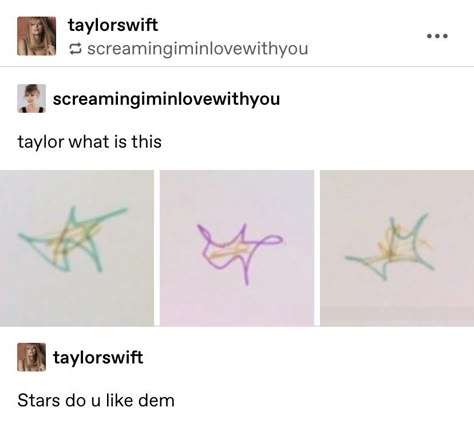Open taylorswift's avatar in the post header

pyautogui.click(x=37, y=36)
